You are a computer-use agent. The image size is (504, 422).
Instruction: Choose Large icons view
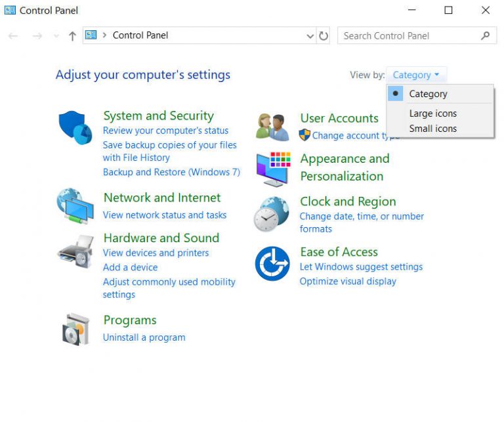[432, 114]
